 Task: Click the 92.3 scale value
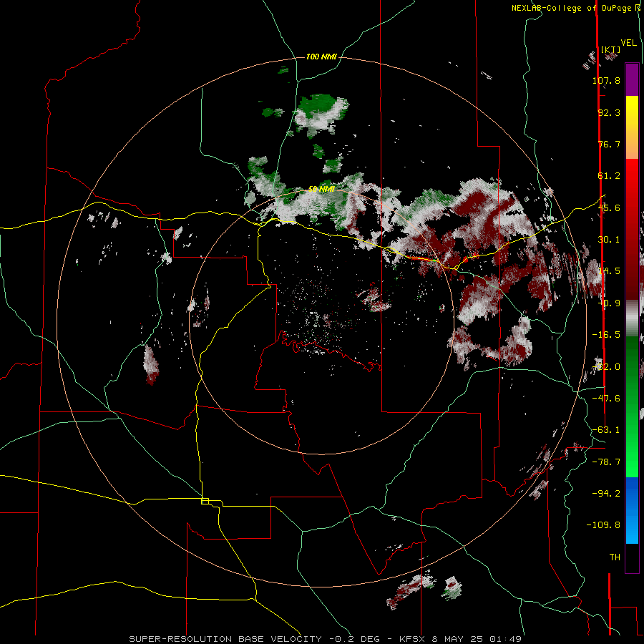(609, 112)
